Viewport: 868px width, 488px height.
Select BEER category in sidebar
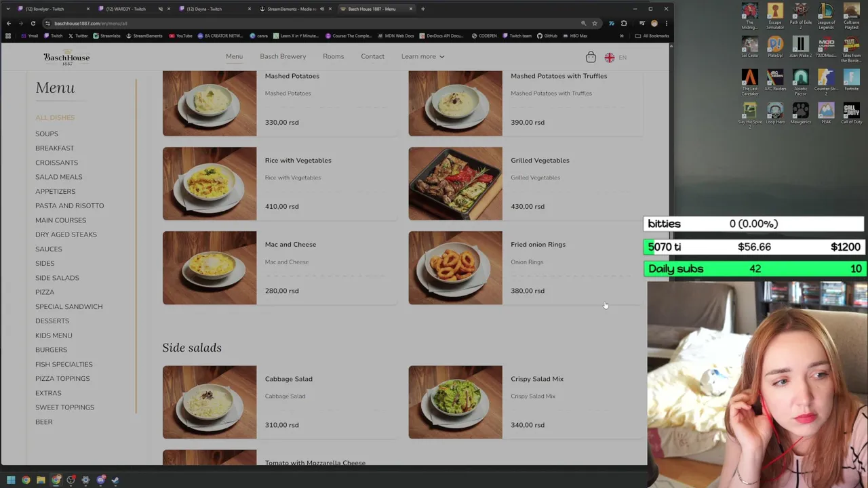(x=43, y=422)
